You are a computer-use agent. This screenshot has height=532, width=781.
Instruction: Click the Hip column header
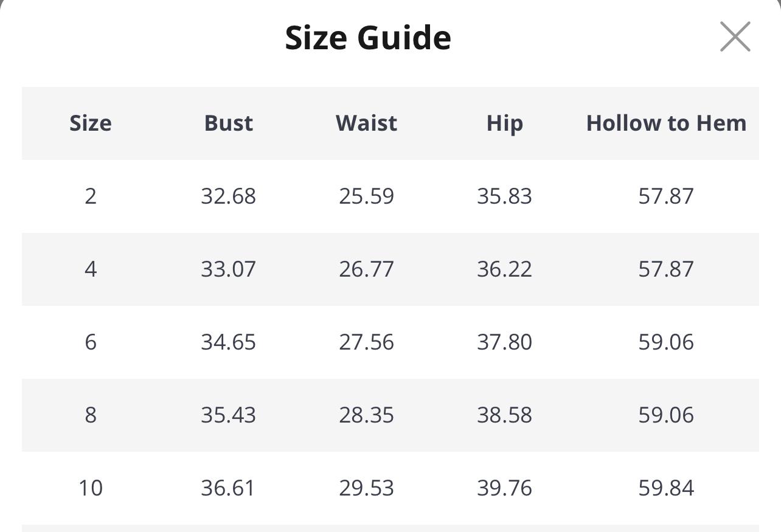click(504, 123)
